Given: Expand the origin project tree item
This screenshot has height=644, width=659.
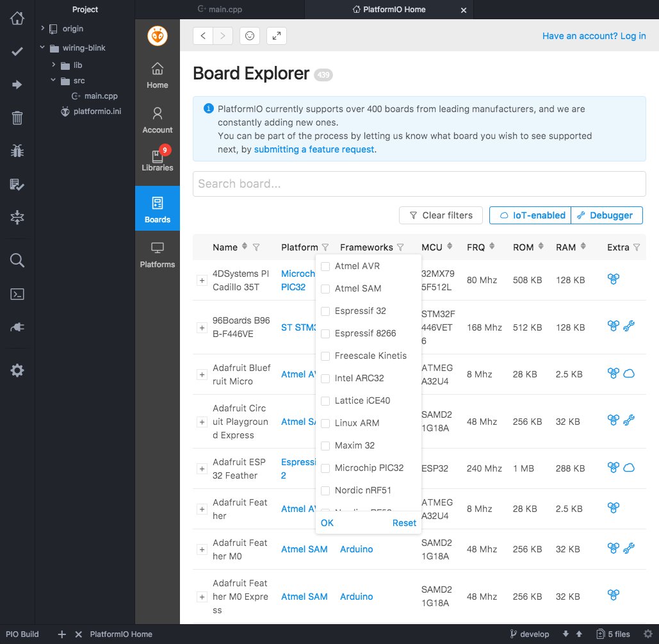Looking at the screenshot, I should [x=42, y=28].
